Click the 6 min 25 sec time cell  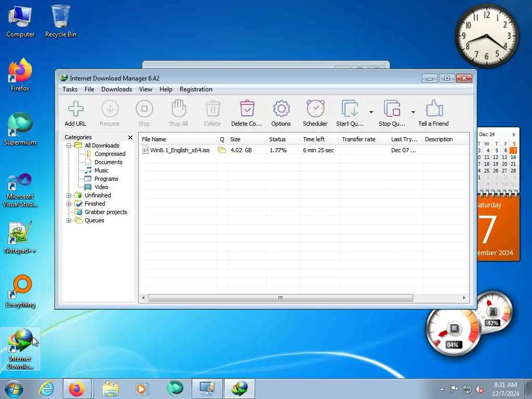(x=318, y=150)
